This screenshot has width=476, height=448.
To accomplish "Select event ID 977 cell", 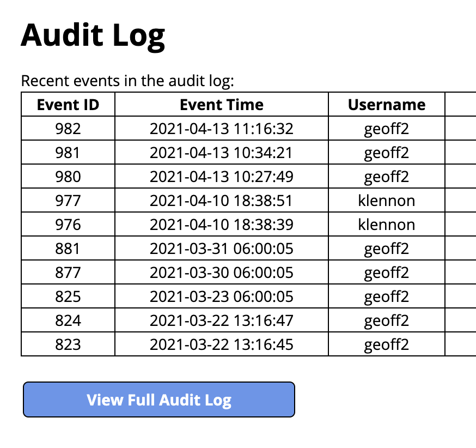I will (68, 201).
